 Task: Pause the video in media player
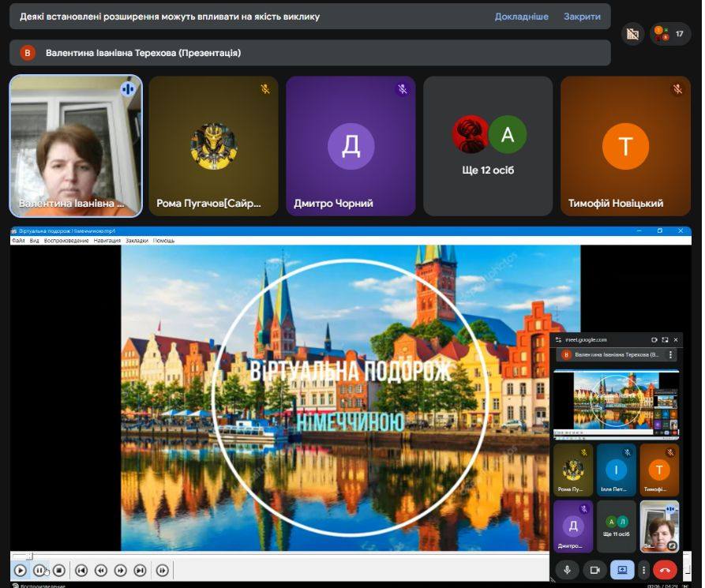tap(39, 571)
